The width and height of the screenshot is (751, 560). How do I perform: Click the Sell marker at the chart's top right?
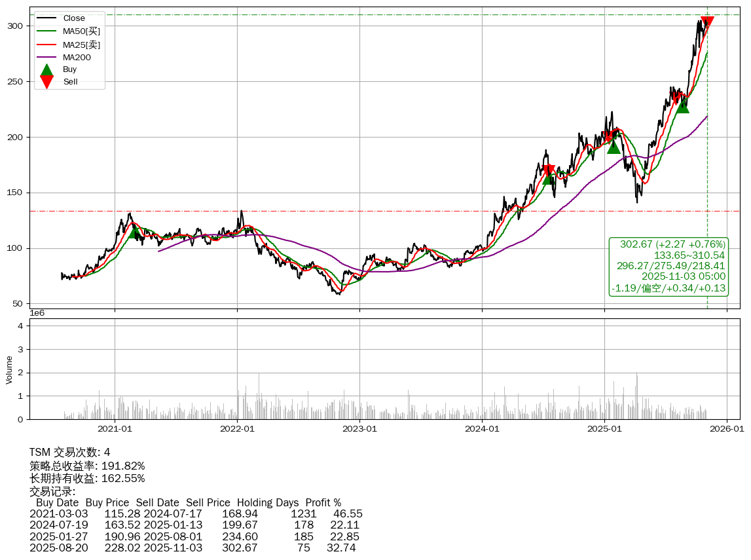[707, 23]
